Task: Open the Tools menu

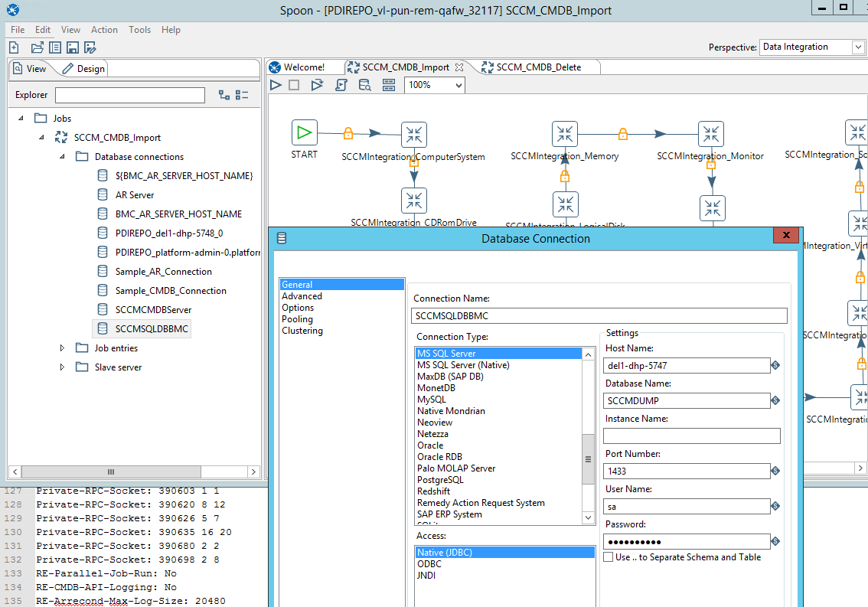Action: (139, 30)
